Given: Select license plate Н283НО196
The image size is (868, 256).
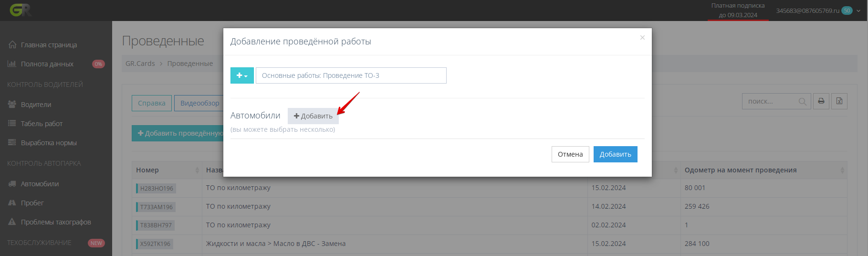Looking at the screenshot, I should tap(157, 188).
